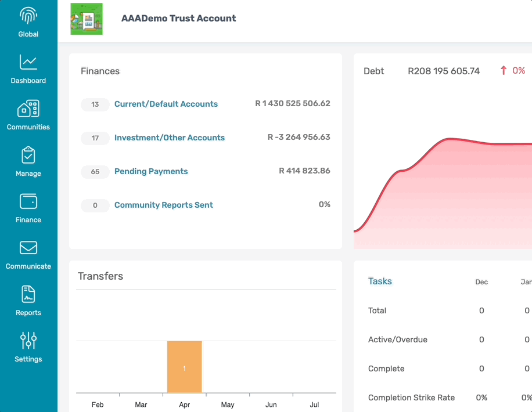The image size is (532, 412).
Task: Go to Communities buildings icon
Action: click(28, 109)
